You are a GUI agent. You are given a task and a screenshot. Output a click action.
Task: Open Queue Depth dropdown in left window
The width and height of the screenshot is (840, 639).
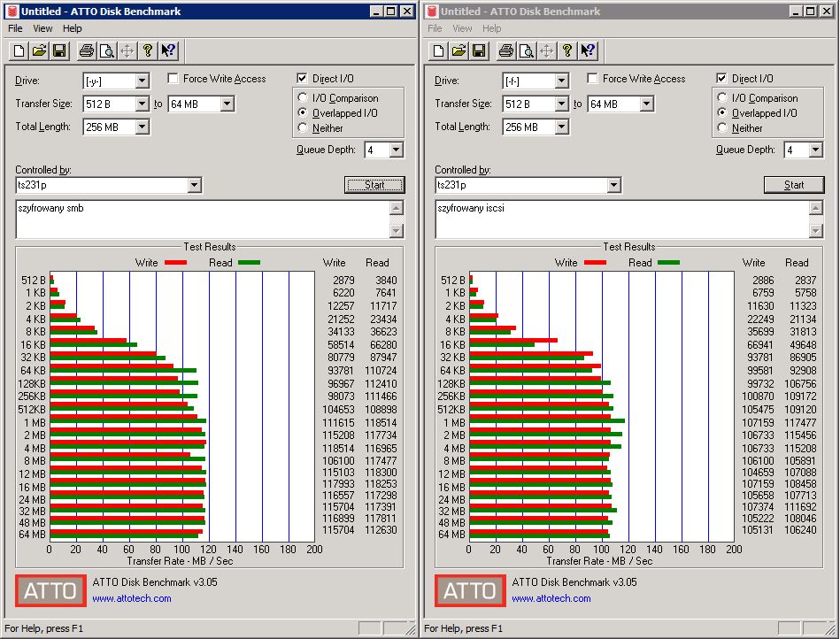396,150
